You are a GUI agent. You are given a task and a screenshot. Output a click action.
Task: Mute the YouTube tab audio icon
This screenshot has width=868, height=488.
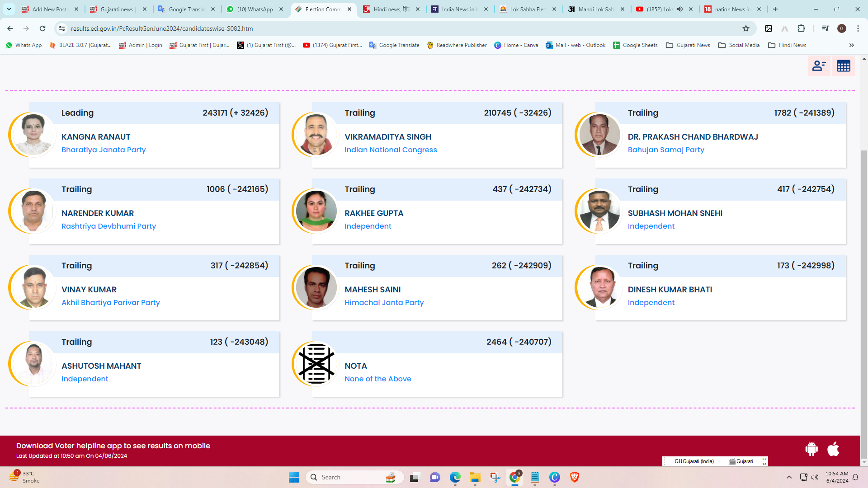[x=680, y=9]
